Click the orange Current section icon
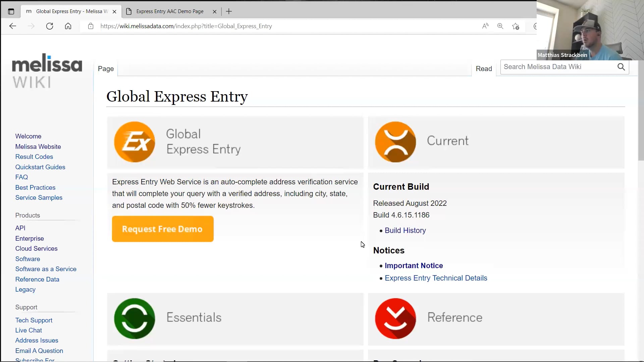Image resolution: width=644 pixels, height=362 pixels. coord(395,142)
